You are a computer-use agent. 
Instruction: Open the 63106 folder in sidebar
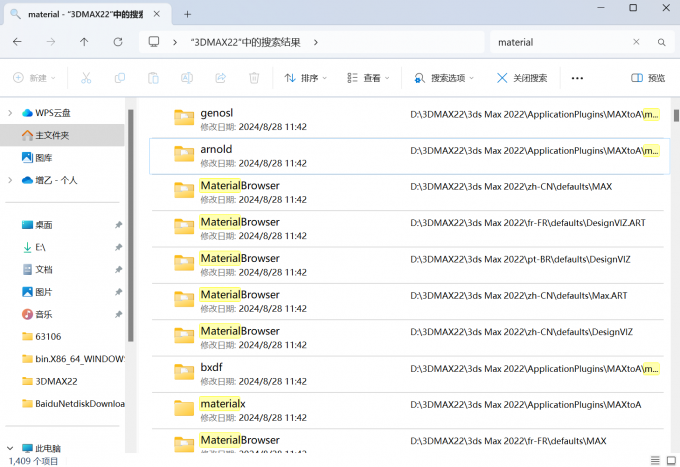pos(42,336)
